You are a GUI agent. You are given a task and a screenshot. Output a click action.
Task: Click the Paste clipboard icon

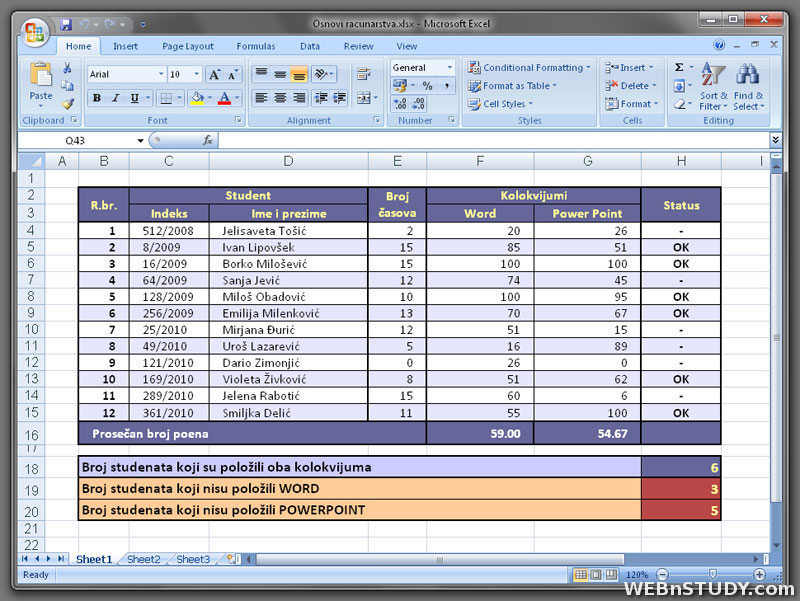[41, 75]
